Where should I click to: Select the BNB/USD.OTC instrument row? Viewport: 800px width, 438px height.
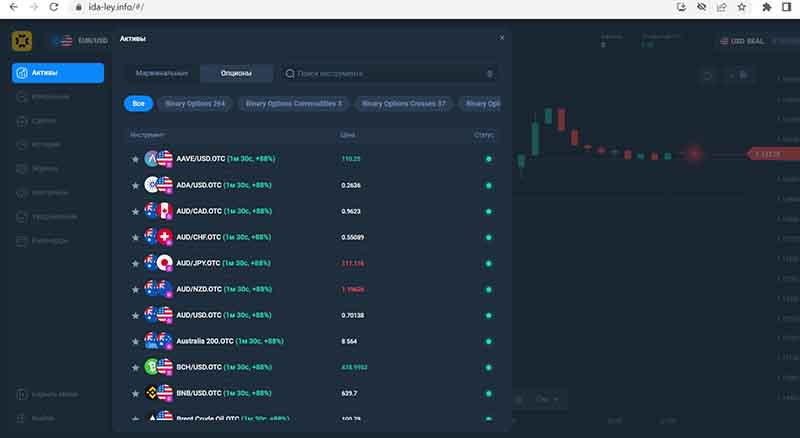pyautogui.click(x=313, y=393)
